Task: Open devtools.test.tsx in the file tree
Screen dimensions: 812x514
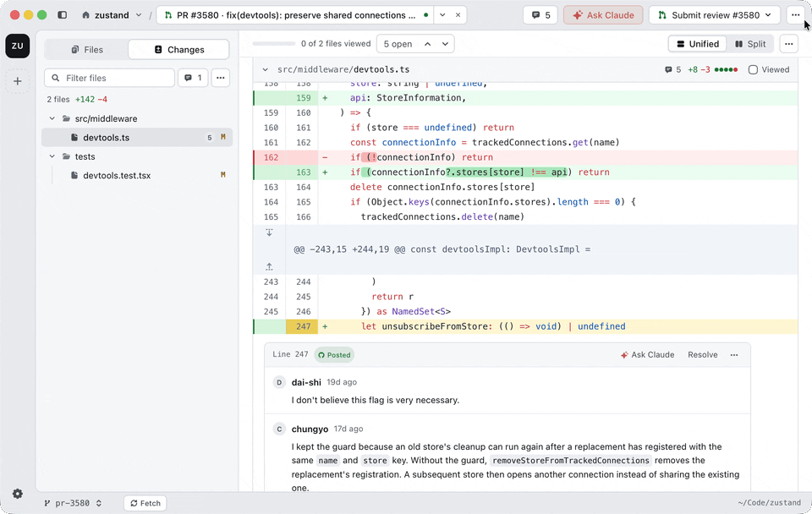Action: 137,176
